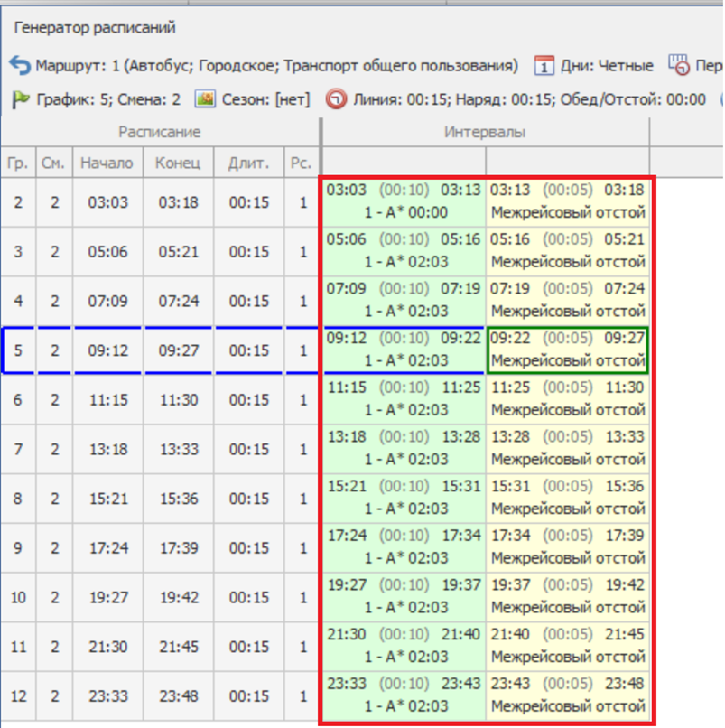Select the 09:22–09:27 Межрейсовый отстой interval
Screen dimensions: 725x728
[x=567, y=350]
